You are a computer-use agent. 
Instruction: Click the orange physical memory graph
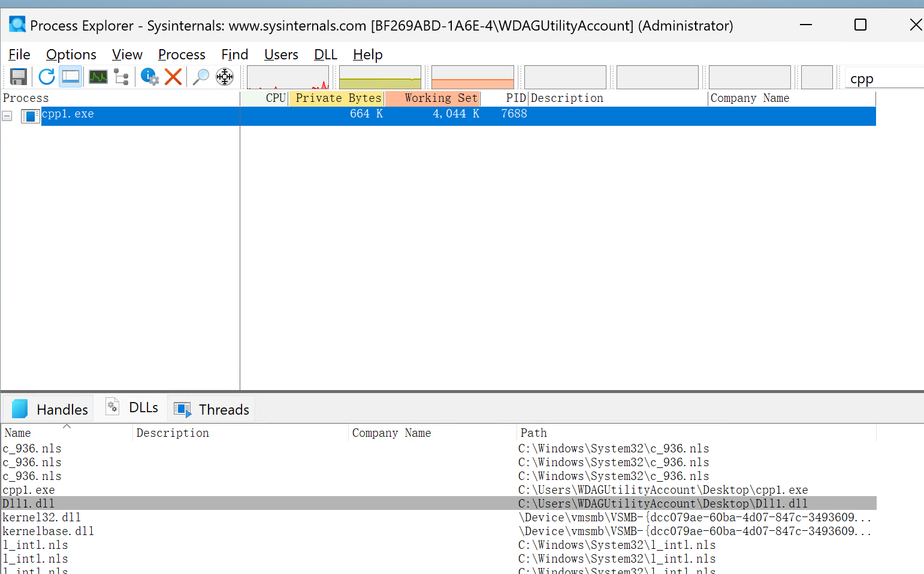pyautogui.click(x=473, y=77)
